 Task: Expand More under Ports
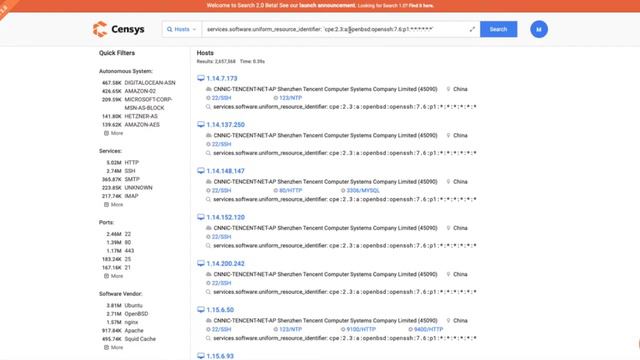(x=113, y=276)
